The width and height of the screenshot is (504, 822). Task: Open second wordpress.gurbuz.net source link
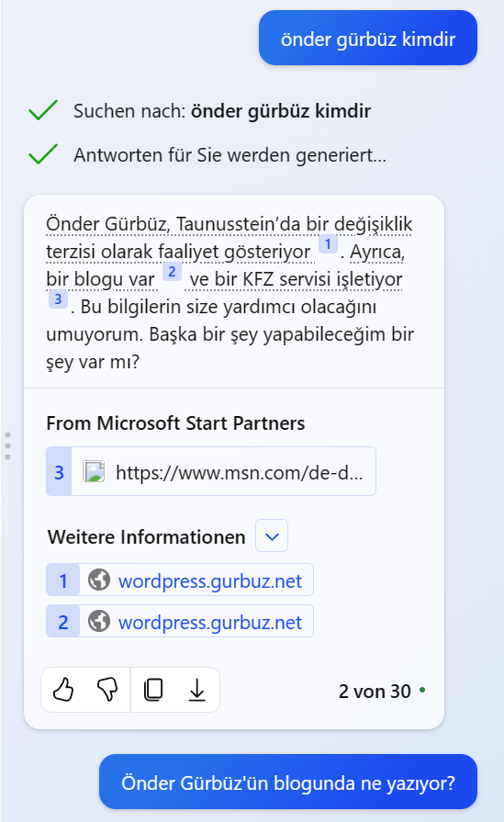[x=180, y=621]
